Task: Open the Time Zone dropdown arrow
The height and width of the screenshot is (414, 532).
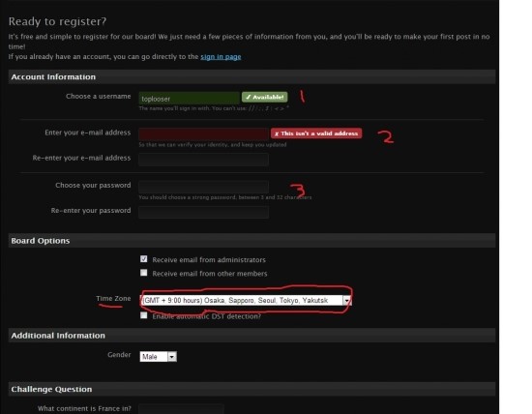Action: click(x=346, y=300)
